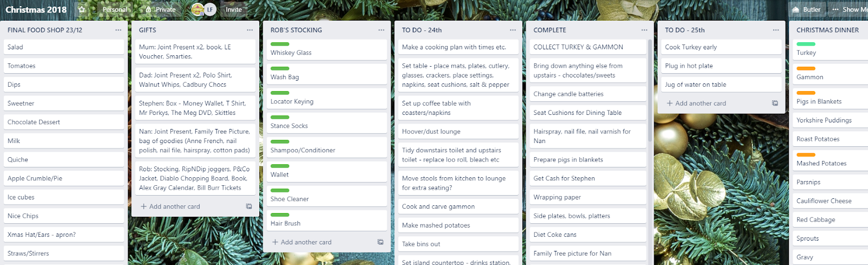Open TO DO - 25th list ellipsis menu
868x265 pixels.
(x=776, y=30)
